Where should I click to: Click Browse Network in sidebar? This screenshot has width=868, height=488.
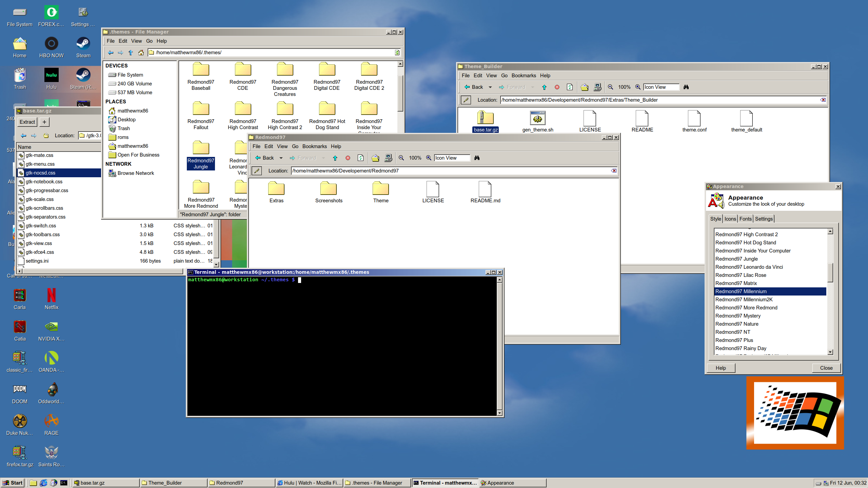[x=136, y=173]
